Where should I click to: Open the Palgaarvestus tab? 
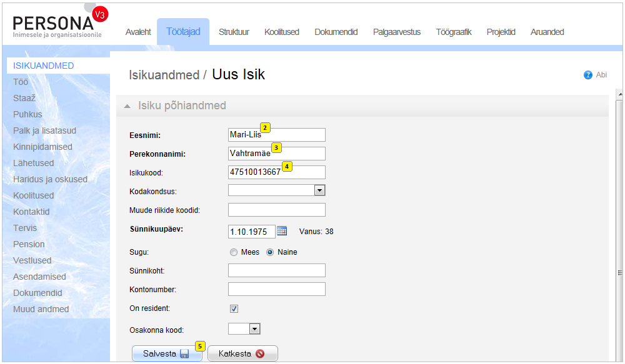pos(396,32)
